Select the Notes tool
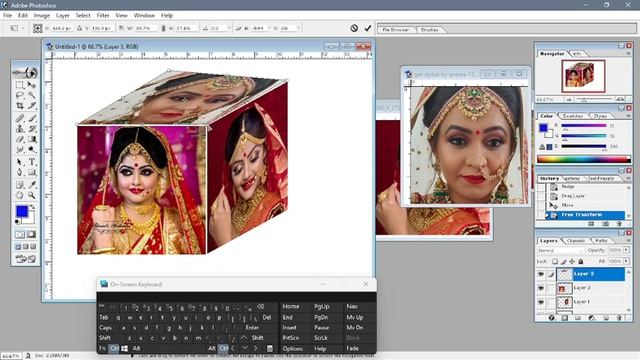This screenshot has width=640, height=360. [20, 185]
